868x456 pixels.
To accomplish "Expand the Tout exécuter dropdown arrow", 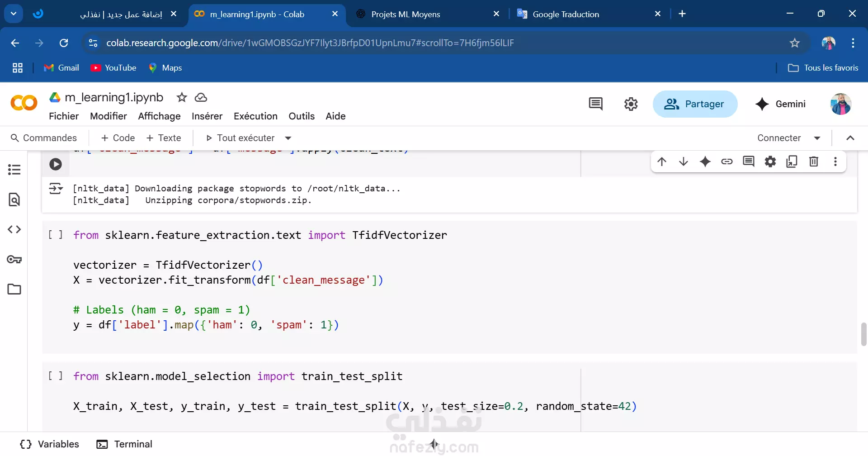I will click(288, 138).
